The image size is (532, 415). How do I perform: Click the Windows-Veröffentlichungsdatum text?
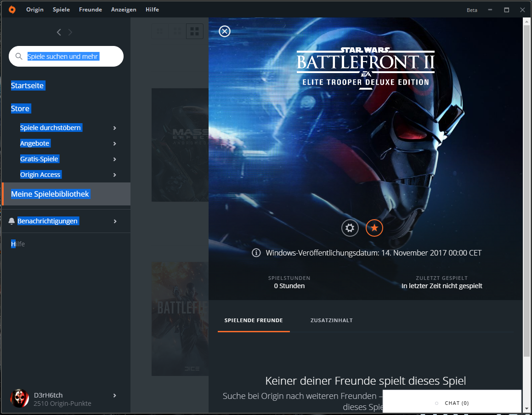[x=374, y=253]
